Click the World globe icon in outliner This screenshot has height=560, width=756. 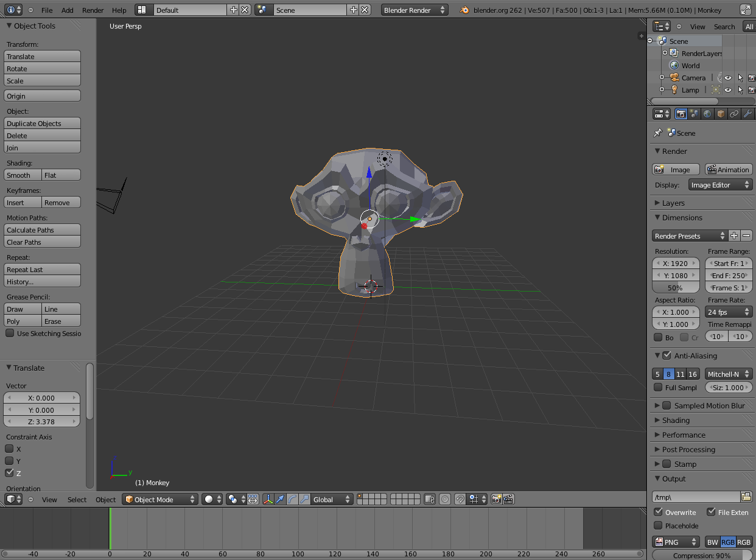pos(674,65)
